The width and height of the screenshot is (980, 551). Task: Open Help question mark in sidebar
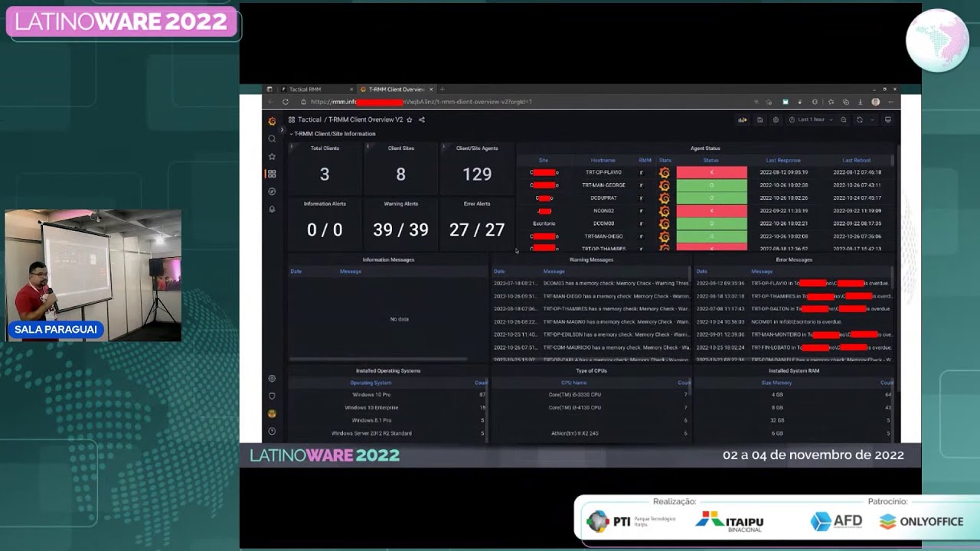(x=272, y=431)
